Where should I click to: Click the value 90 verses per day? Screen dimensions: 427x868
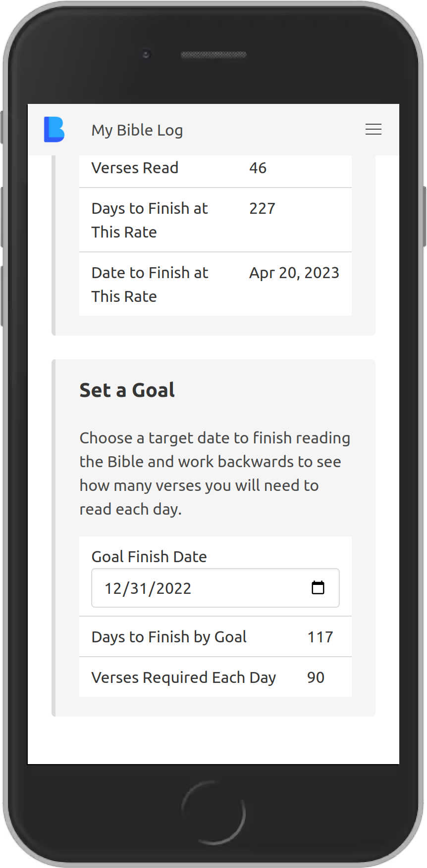316,677
